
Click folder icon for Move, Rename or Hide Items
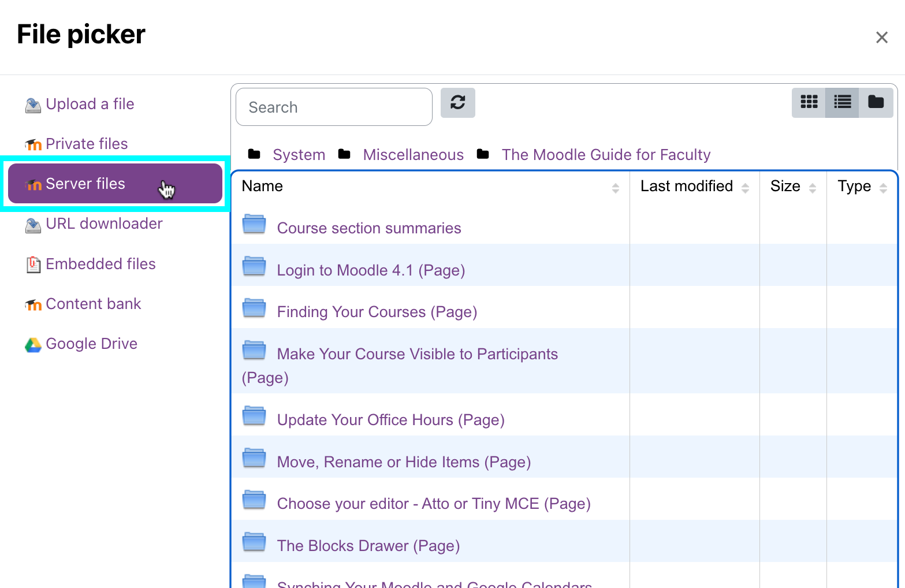254,458
